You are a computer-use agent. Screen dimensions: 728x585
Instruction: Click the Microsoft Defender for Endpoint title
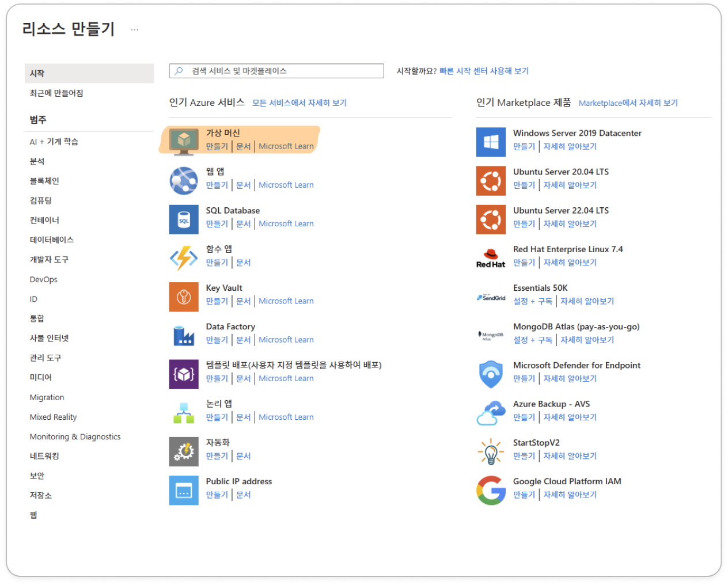577,365
